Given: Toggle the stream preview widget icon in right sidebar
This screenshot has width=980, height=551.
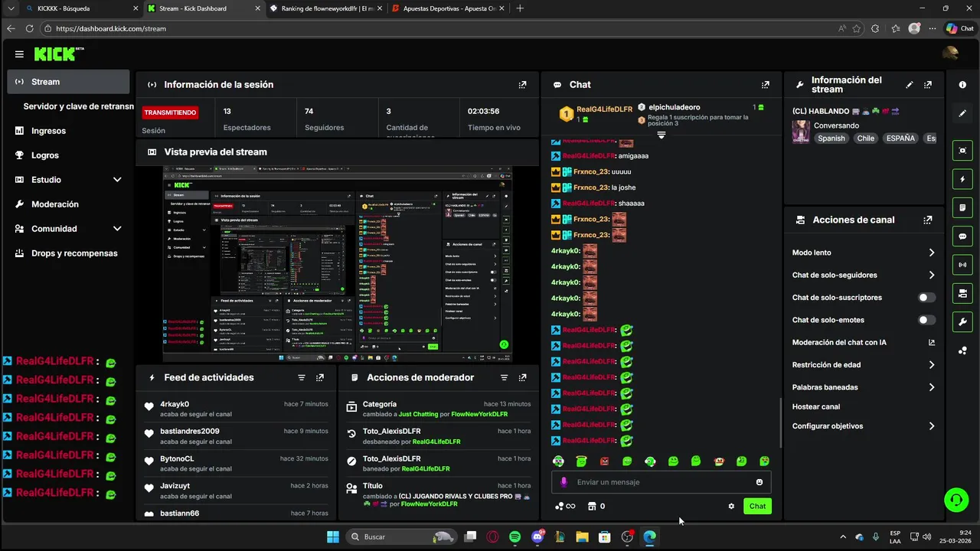Looking at the screenshot, I should [962, 151].
